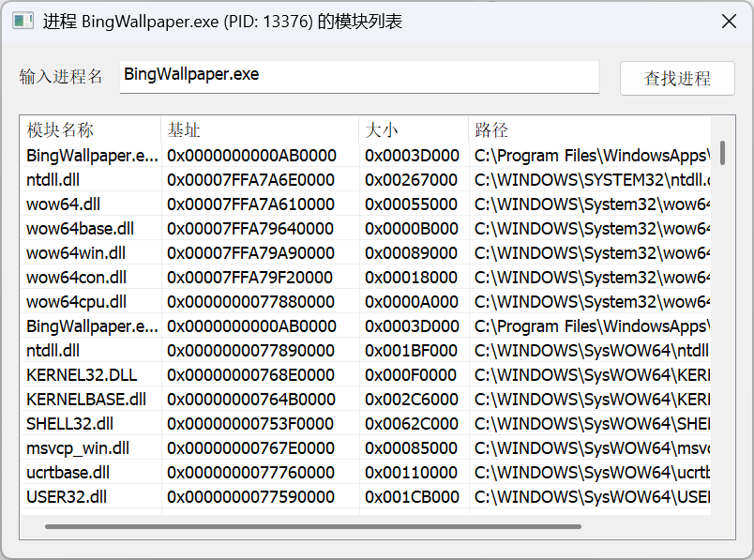
Task: Click the 查找进程 button
Action: [x=677, y=78]
